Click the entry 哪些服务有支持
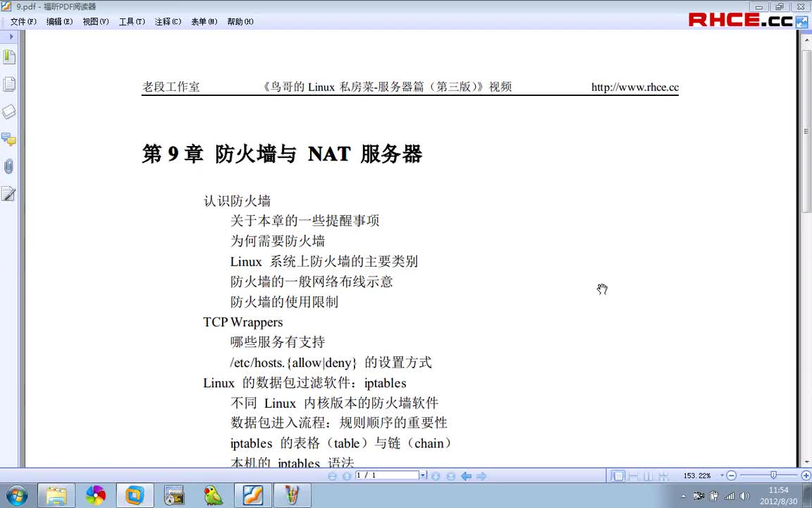Viewport: 812px width, 508px height. click(278, 342)
